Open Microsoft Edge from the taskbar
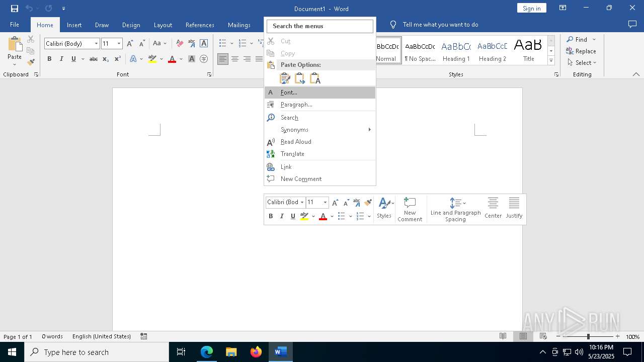 tap(207, 352)
